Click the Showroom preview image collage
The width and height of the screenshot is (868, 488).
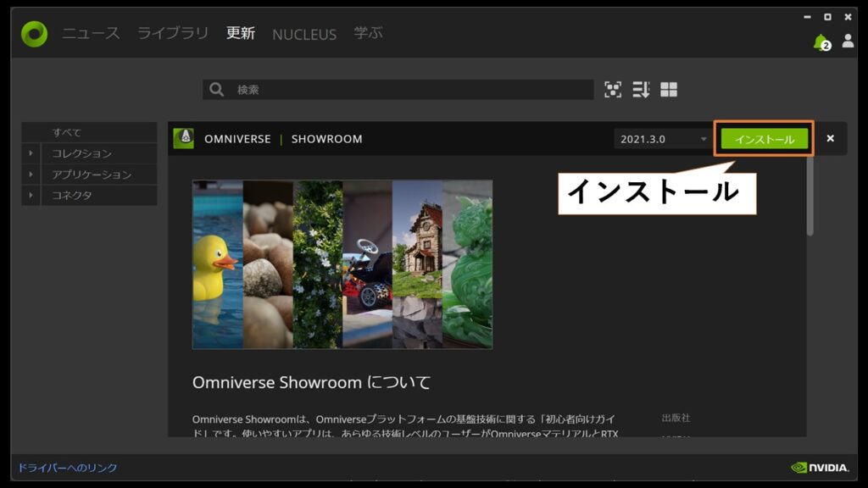coord(342,264)
